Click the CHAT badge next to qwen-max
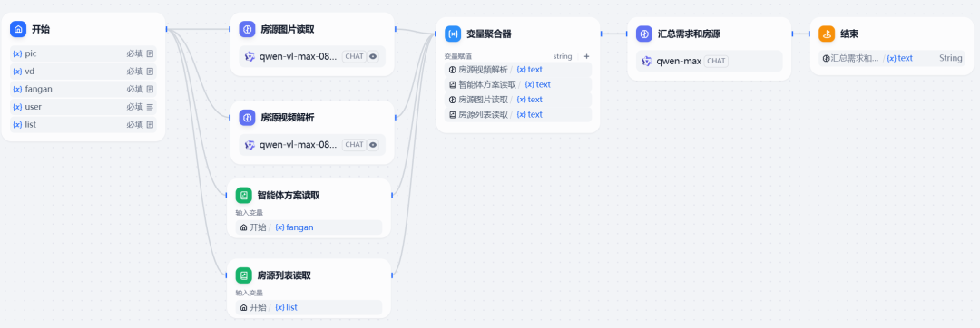Viewport: 980px width, 328px height. click(716, 61)
